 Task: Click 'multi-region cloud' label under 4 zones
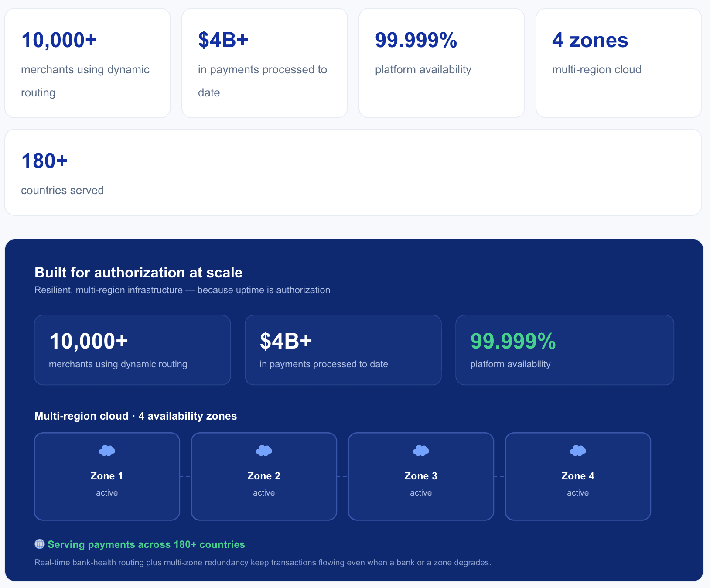pos(597,69)
